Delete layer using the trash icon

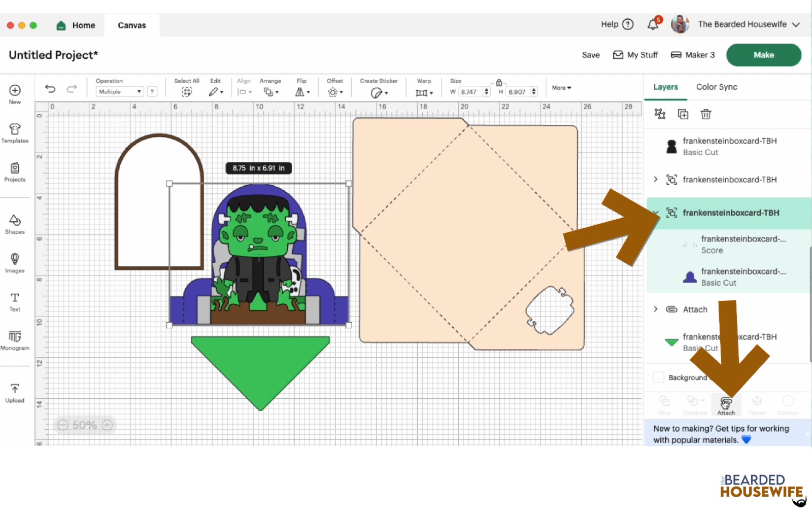point(705,114)
